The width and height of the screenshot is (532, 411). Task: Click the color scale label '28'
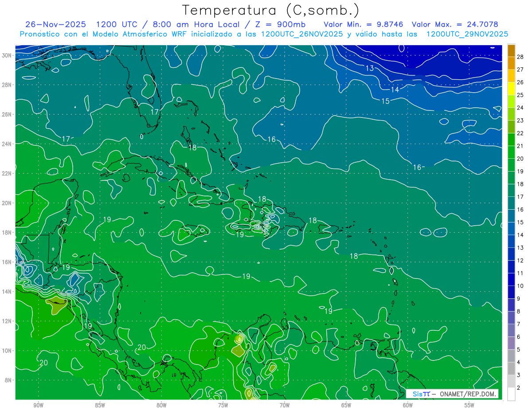(520, 56)
